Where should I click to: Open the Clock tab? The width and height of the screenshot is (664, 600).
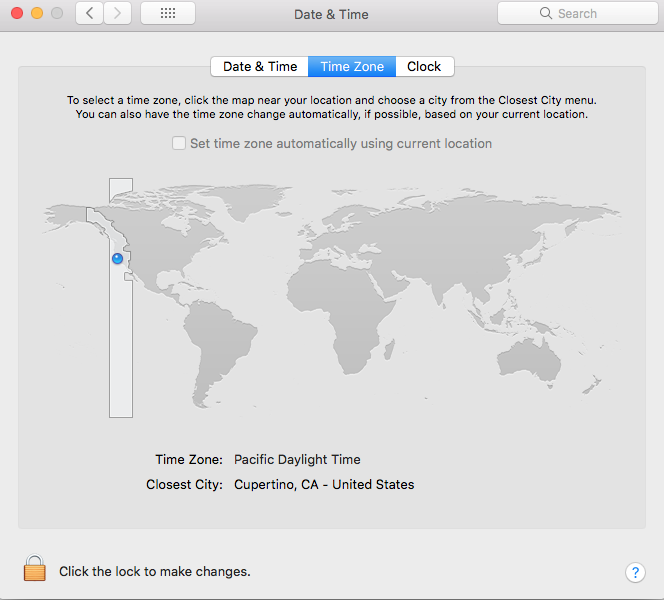click(x=424, y=66)
